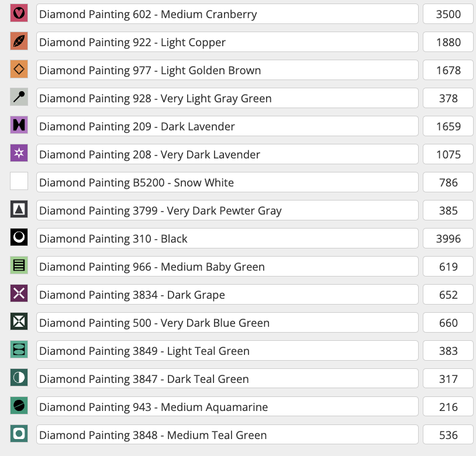The width and height of the screenshot is (476, 456).
Task: Click the half-circle icon for Dark Teal Green
Action: pos(19,379)
